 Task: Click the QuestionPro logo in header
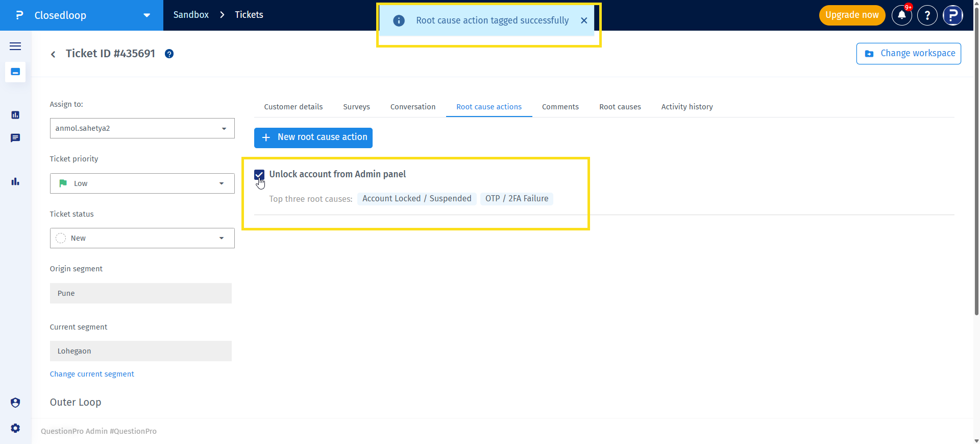pos(19,15)
